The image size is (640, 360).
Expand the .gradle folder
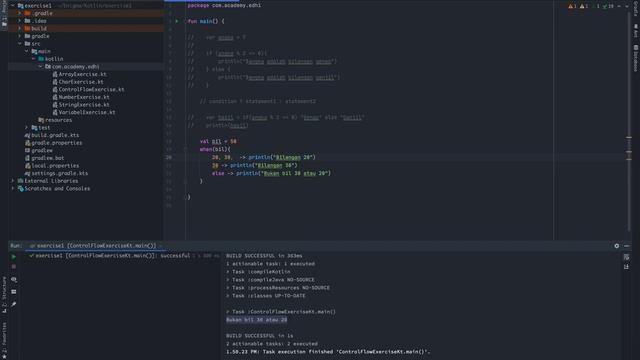pos(20,13)
